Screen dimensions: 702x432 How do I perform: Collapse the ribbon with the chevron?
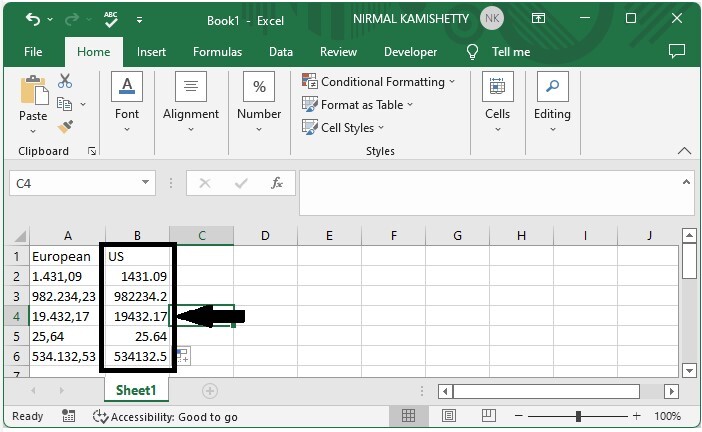pyautogui.click(x=684, y=151)
